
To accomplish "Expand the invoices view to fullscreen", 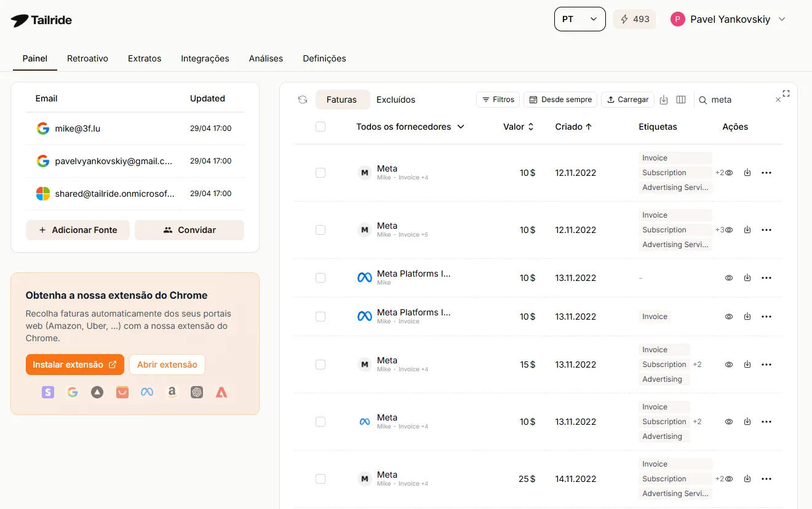I will (x=786, y=93).
